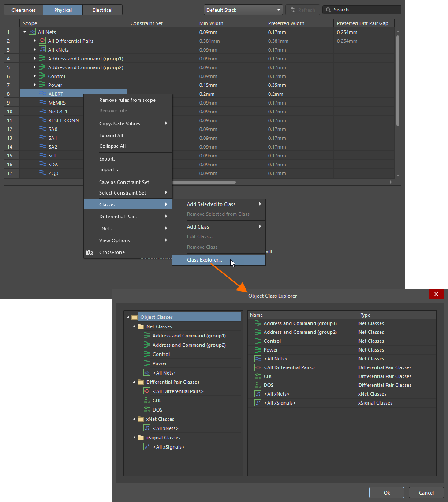448x502 pixels.
Task: Close the Object Class Explorer dialog
Action: click(x=436, y=294)
